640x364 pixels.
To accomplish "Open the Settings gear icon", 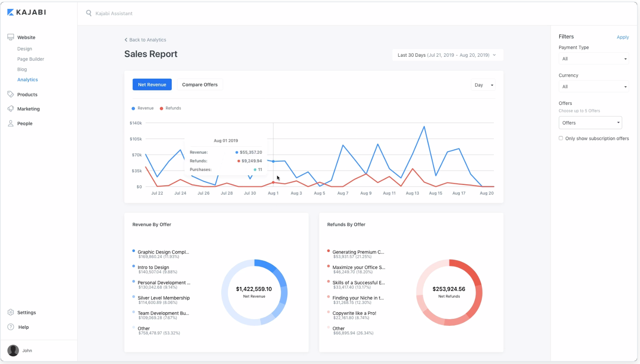I will (x=11, y=312).
